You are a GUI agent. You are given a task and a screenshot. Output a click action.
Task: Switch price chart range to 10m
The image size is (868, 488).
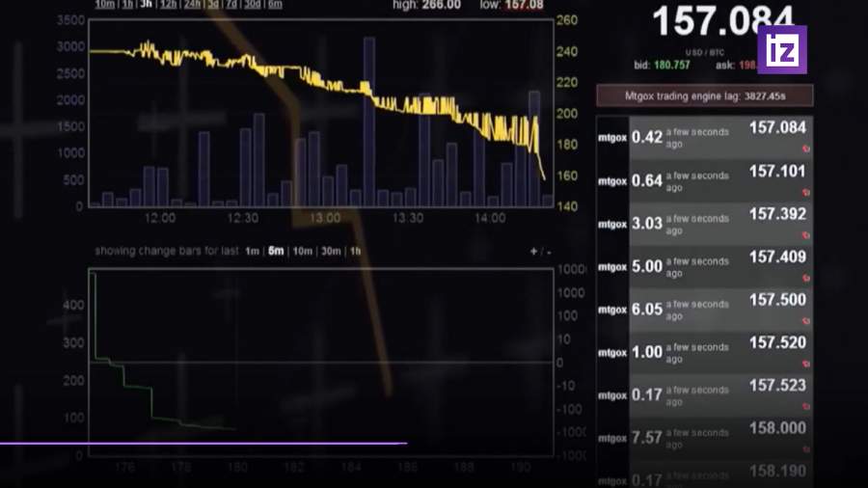pyautogui.click(x=103, y=5)
